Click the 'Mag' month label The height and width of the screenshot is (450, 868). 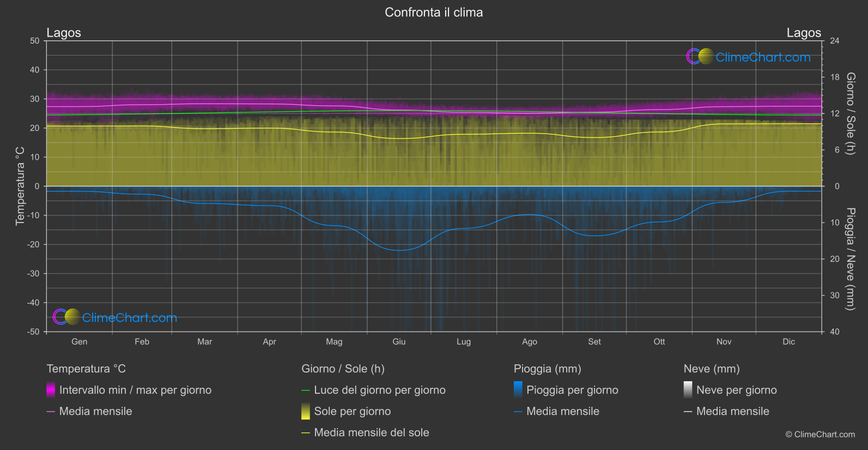click(x=334, y=341)
